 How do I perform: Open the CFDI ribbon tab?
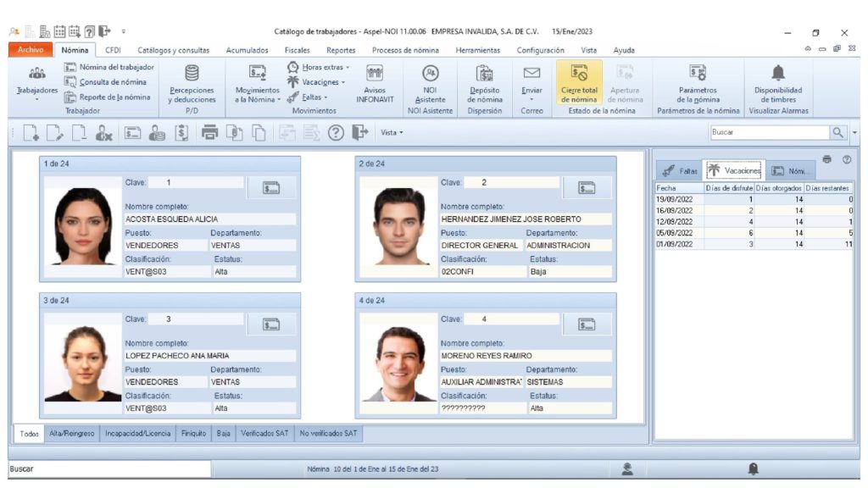point(113,50)
